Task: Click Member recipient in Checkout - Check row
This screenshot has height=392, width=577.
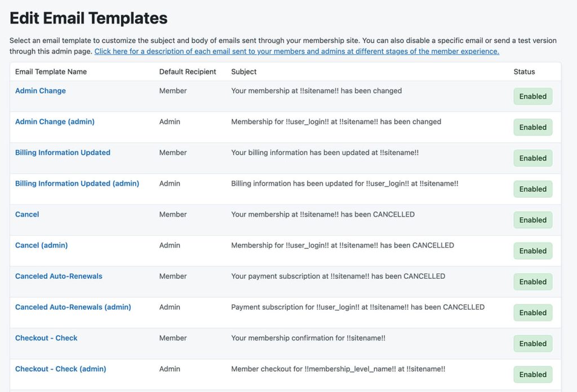Action: [x=173, y=338]
